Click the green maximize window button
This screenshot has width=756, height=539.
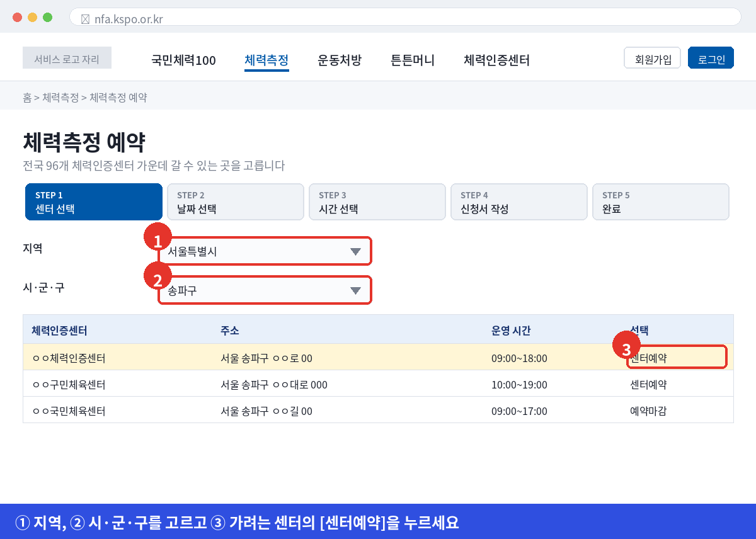tap(47, 17)
